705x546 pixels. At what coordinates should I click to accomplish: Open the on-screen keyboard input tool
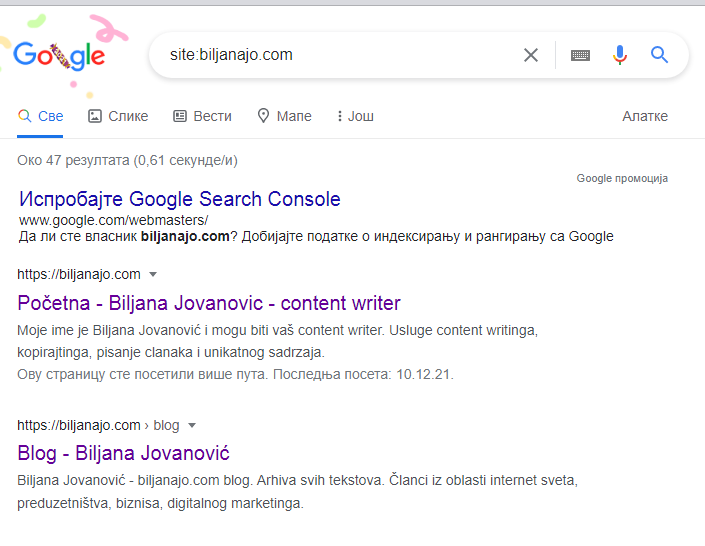click(x=580, y=55)
